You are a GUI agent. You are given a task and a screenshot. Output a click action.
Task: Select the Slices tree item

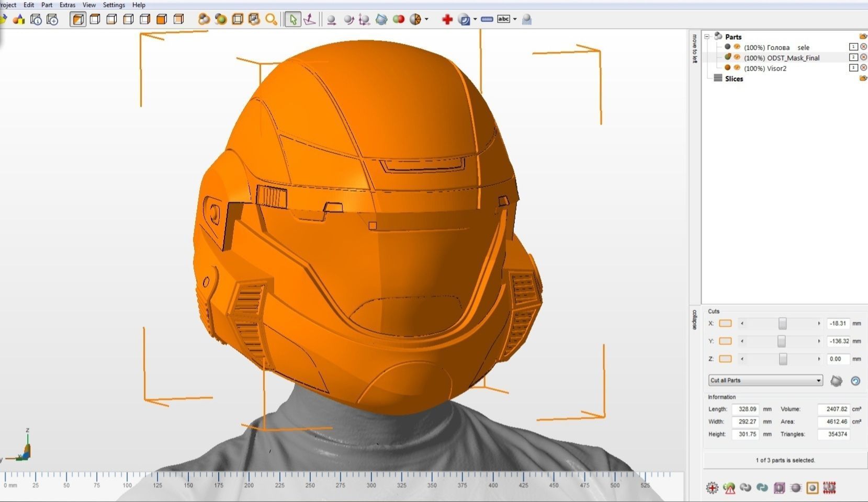pos(734,78)
